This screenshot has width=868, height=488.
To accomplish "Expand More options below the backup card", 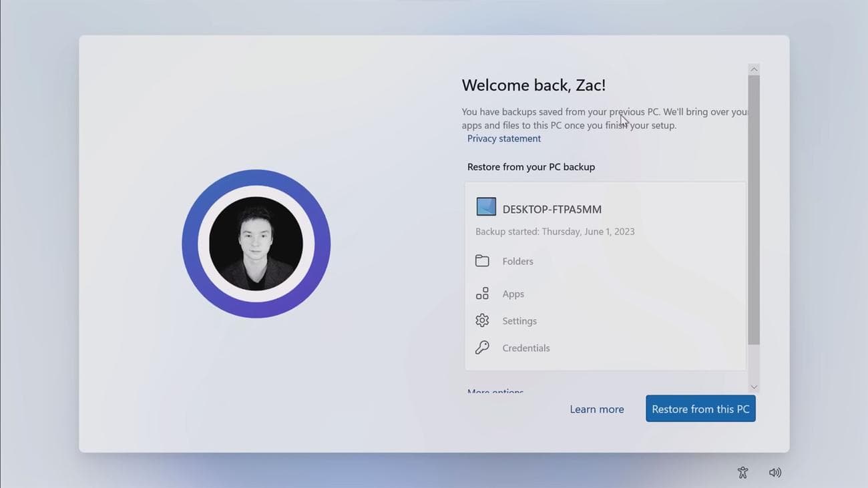I will (x=495, y=391).
